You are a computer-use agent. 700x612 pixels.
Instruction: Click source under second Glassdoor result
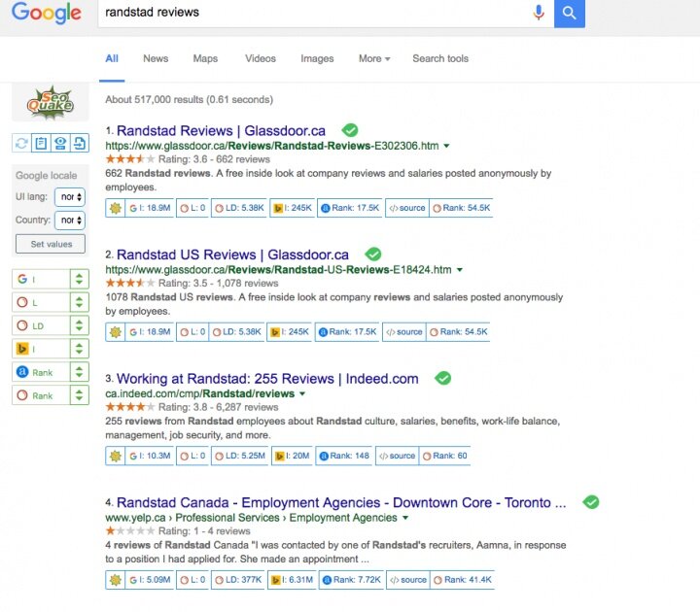pyautogui.click(x=404, y=332)
